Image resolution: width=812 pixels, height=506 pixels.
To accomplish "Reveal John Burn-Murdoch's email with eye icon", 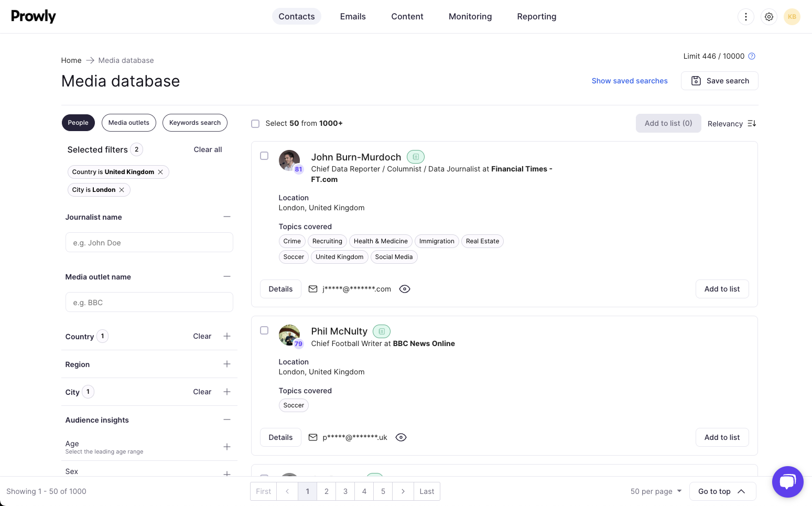I will pyautogui.click(x=404, y=289).
